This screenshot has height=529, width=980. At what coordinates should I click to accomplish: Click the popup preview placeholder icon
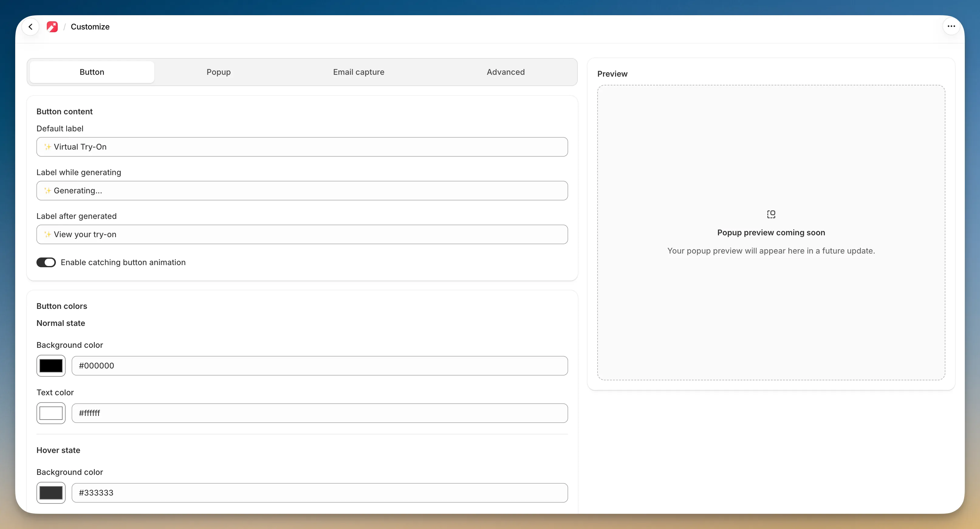click(771, 214)
